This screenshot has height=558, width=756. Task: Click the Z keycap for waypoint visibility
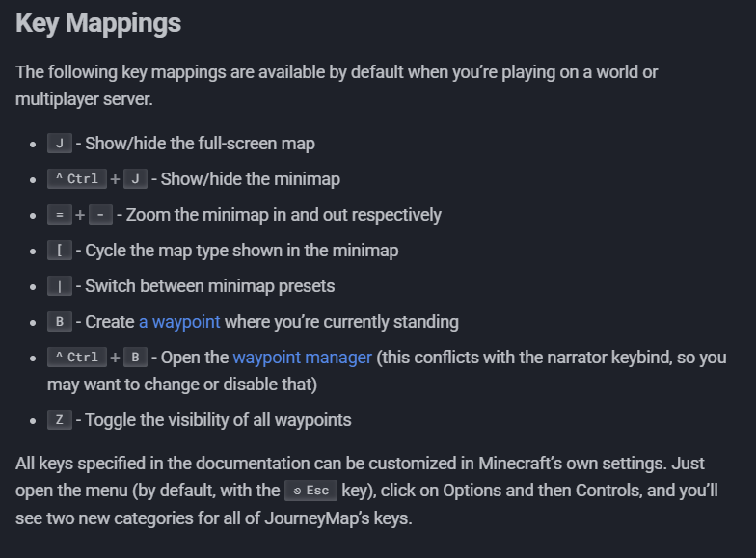(60, 420)
